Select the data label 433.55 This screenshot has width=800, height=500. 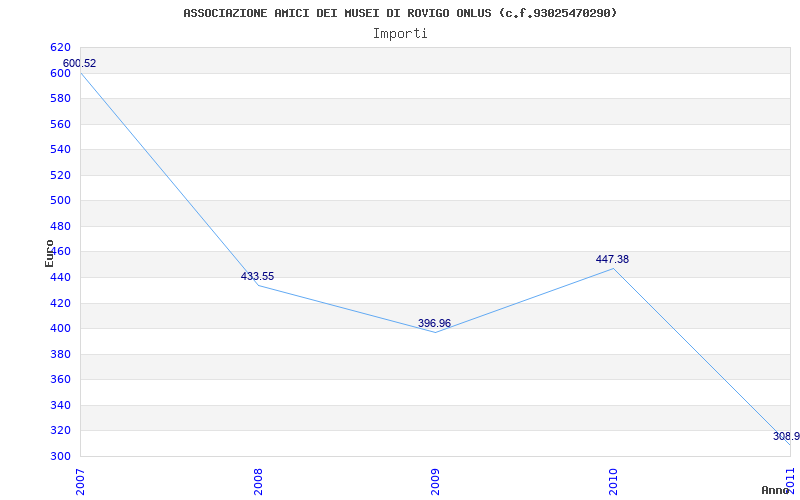(x=257, y=277)
